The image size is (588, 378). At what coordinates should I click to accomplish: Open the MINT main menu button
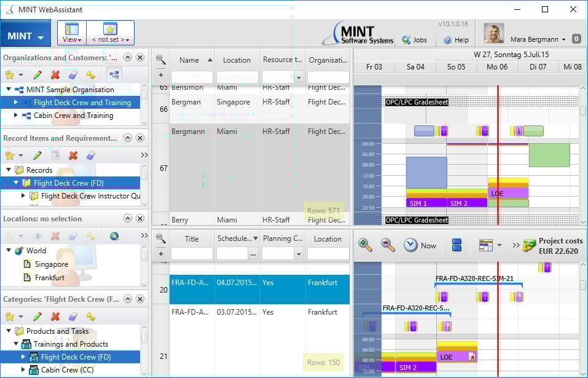coord(26,33)
